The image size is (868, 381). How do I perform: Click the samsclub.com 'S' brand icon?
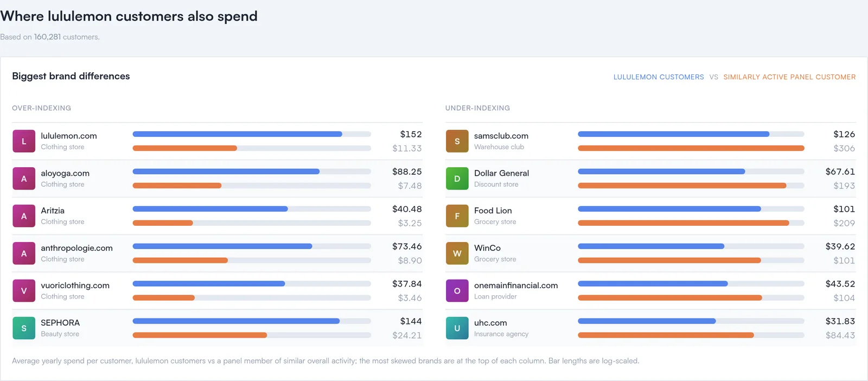pos(457,141)
